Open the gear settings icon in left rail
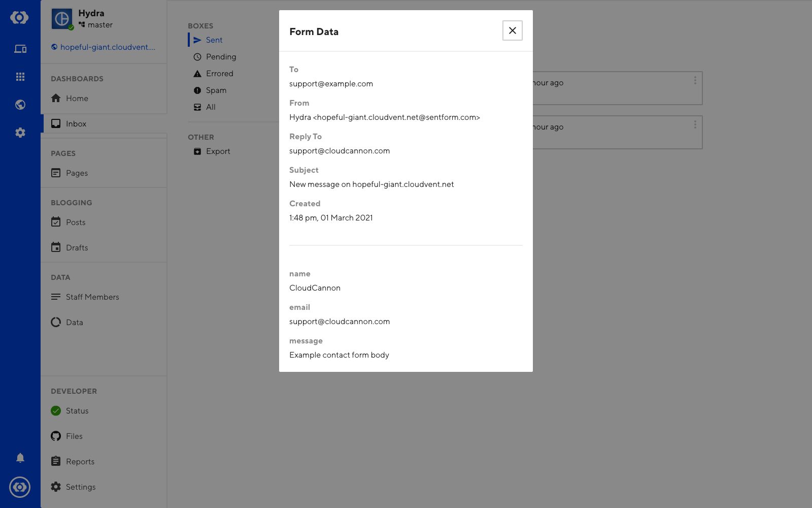Image resolution: width=812 pixels, height=508 pixels. pyautogui.click(x=20, y=133)
